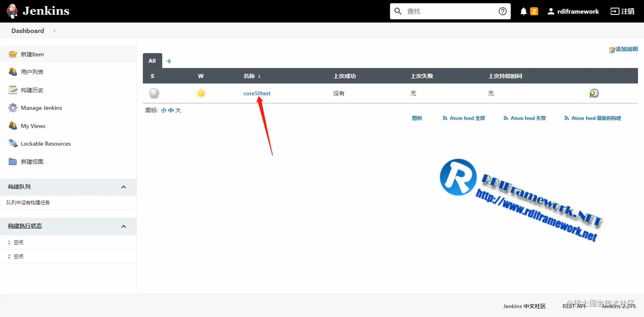The width and height of the screenshot is (644, 317).
Task: Select executor 1 空闲 row
Action: (x=68, y=242)
